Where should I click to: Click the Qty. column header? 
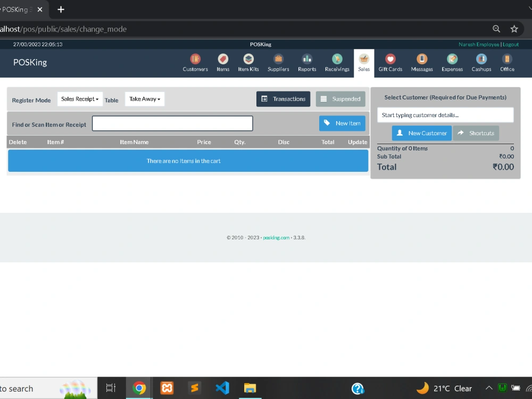pyautogui.click(x=240, y=142)
